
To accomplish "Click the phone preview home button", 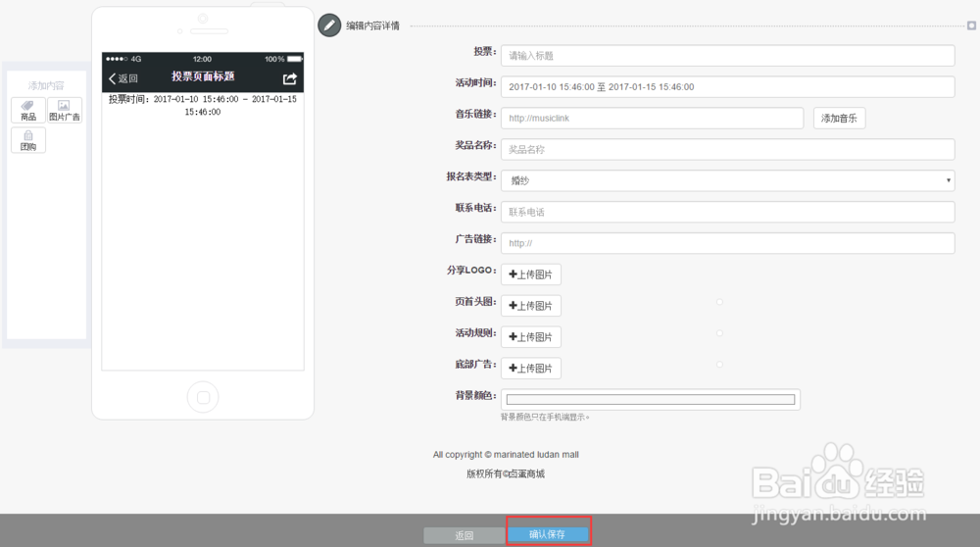I will (x=203, y=397).
